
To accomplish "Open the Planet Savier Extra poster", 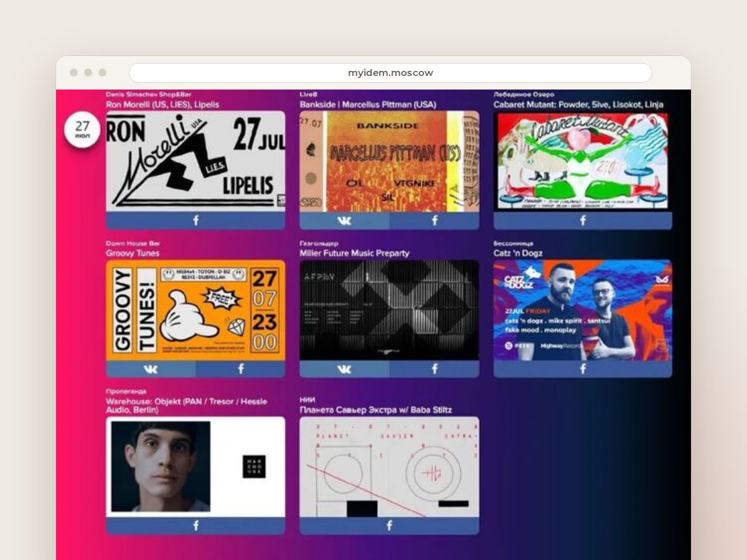I will pyautogui.click(x=389, y=467).
